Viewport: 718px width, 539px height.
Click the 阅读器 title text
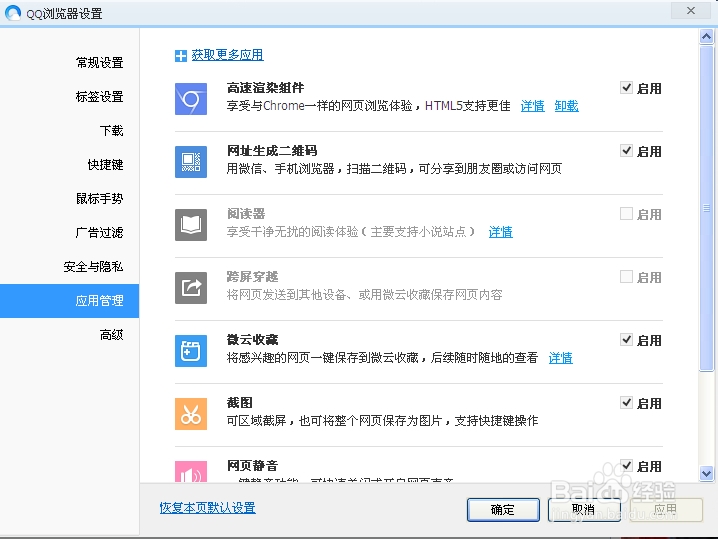click(246, 213)
